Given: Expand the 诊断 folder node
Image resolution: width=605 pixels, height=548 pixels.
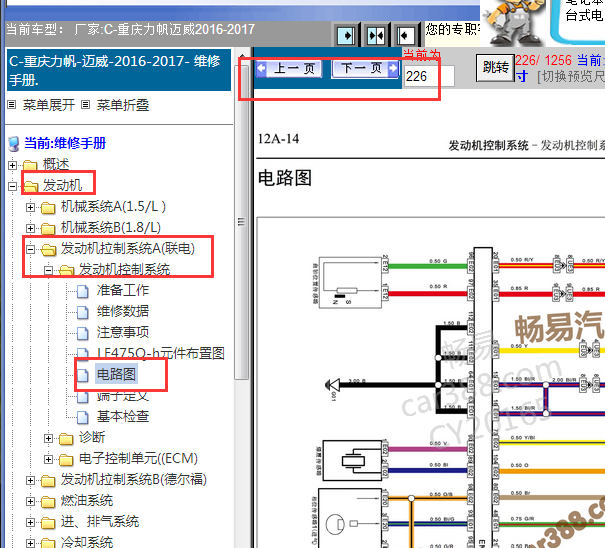Looking at the screenshot, I should (48, 438).
